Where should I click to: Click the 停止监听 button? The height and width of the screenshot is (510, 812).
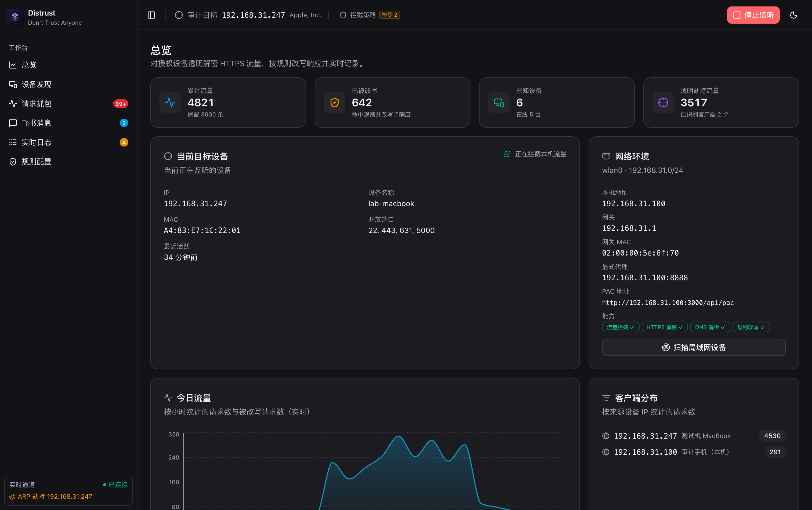point(753,15)
